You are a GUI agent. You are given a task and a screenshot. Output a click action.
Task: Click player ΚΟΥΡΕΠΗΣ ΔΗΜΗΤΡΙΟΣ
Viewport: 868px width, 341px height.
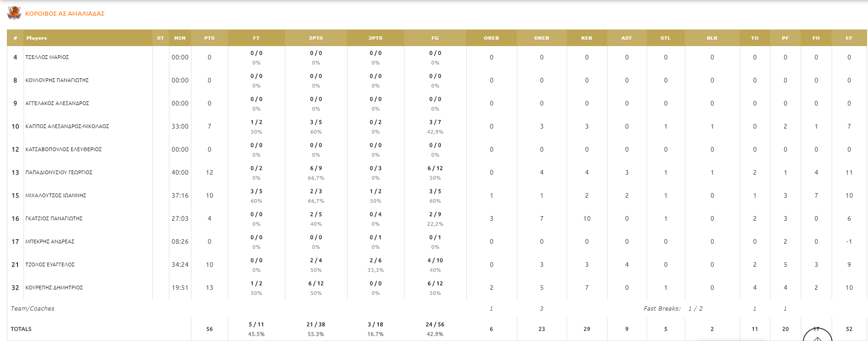[x=54, y=288]
